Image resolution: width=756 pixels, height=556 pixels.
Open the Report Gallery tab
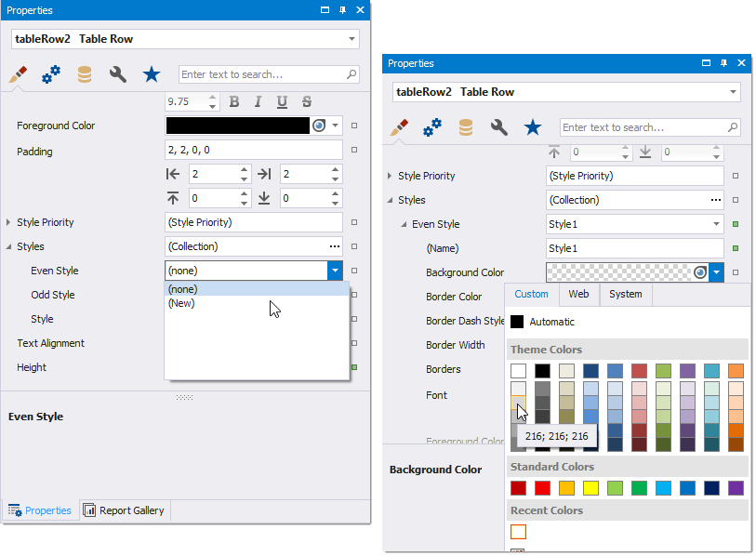[x=124, y=510]
